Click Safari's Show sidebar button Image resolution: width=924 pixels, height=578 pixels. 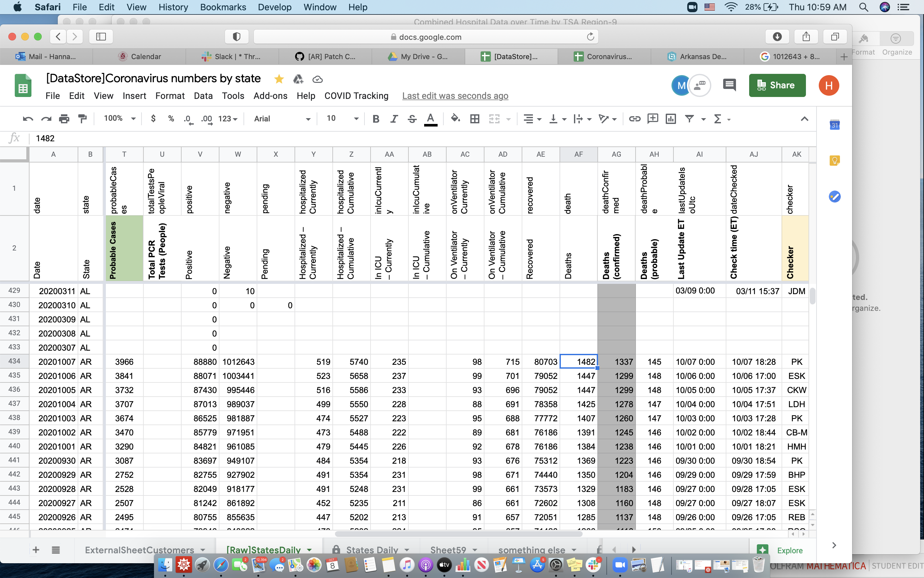tap(101, 37)
